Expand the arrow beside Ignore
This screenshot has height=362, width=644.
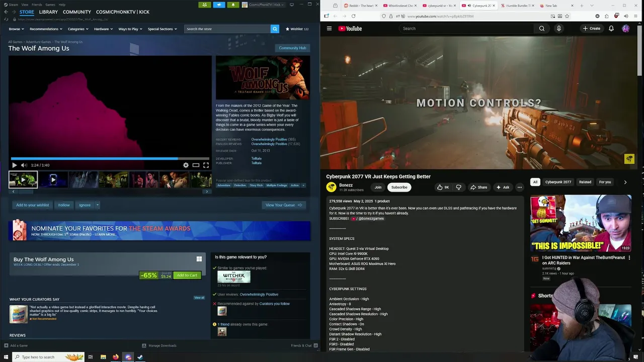(98, 205)
